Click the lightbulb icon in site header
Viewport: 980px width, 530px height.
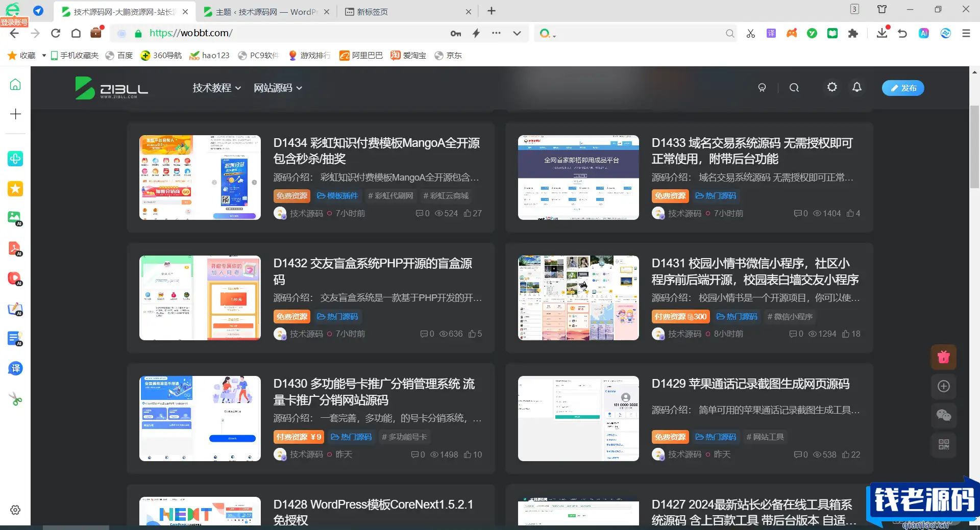click(762, 88)
